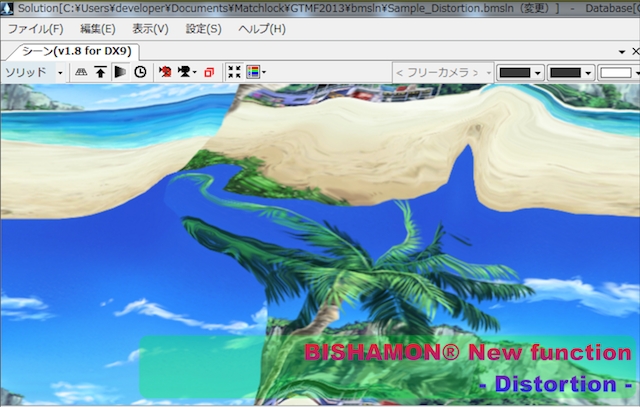Click the upward arrow toolbar icon

pyautogui.click(x=101, y=72)
